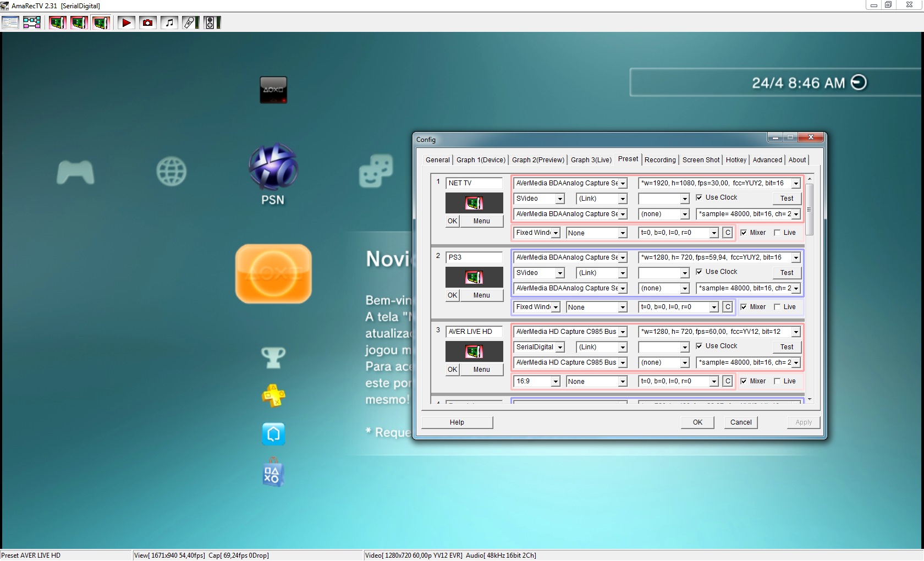
Task: Open the Config window from toolbar
Action: click(10, 23)
